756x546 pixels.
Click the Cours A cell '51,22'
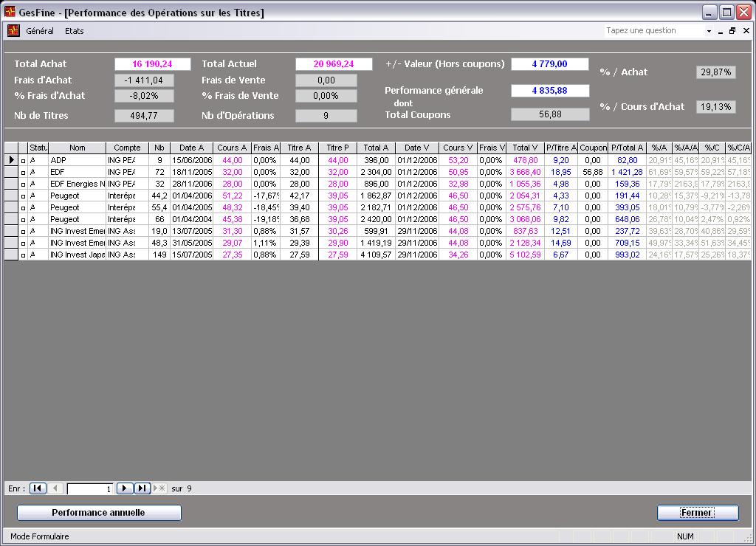232,196
